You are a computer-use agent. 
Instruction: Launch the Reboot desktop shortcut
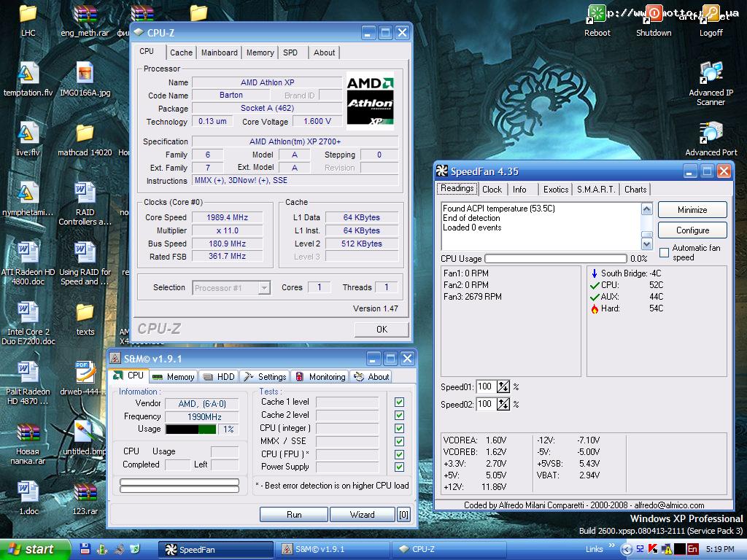pos(597,20)
